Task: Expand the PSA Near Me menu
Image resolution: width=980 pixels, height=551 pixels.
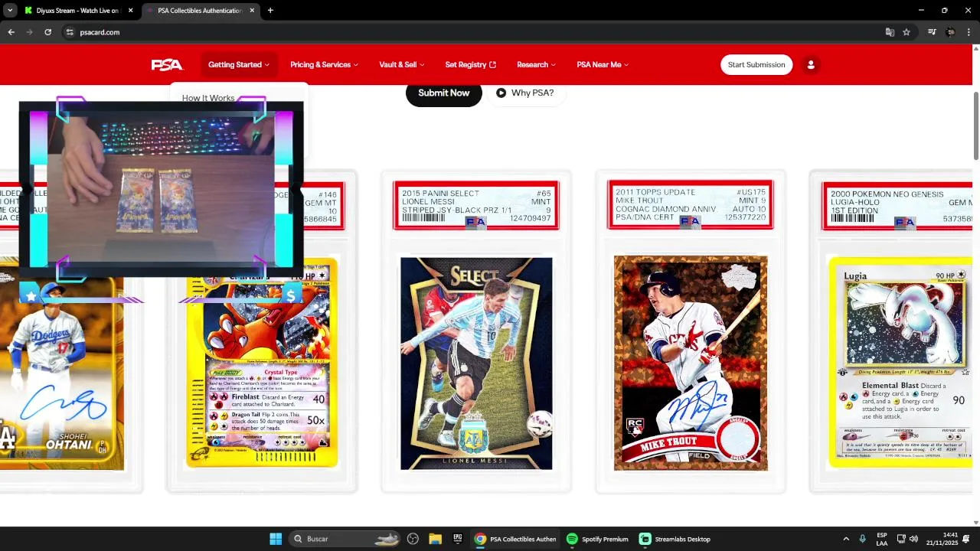Action: 603,65
